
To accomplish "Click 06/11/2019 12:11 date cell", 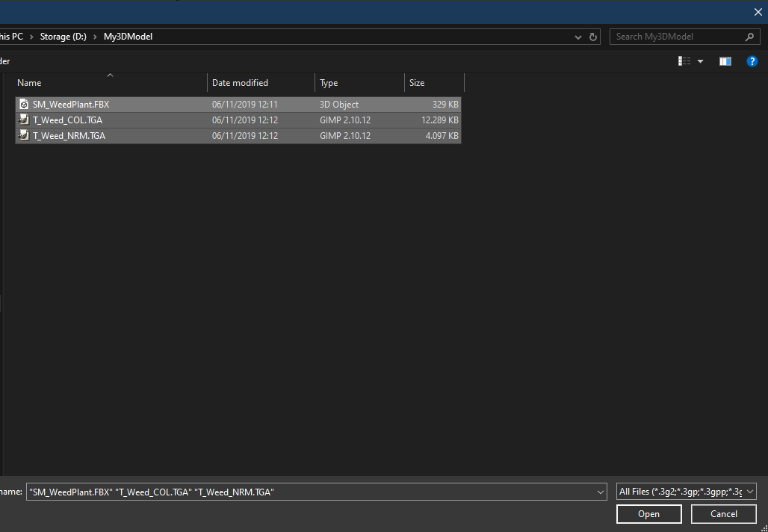I will 245,105.
